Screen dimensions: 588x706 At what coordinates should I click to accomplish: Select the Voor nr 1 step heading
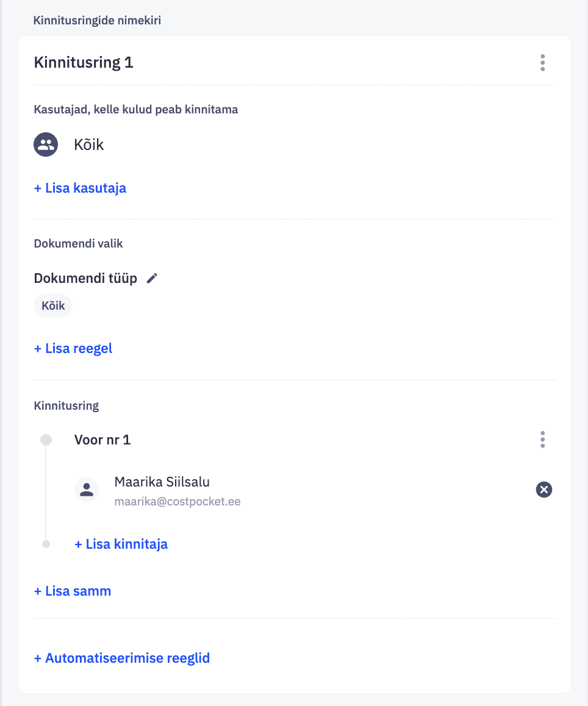[x=102, y=440]
